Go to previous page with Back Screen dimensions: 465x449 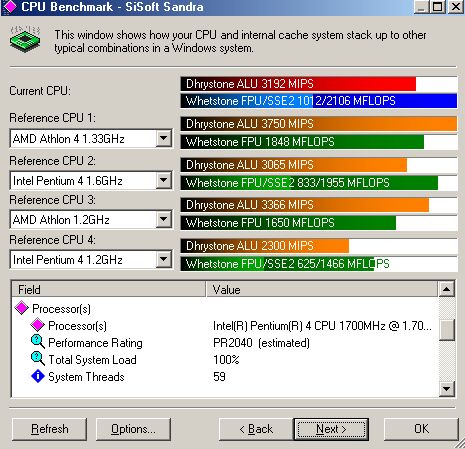tap(256, 429)
